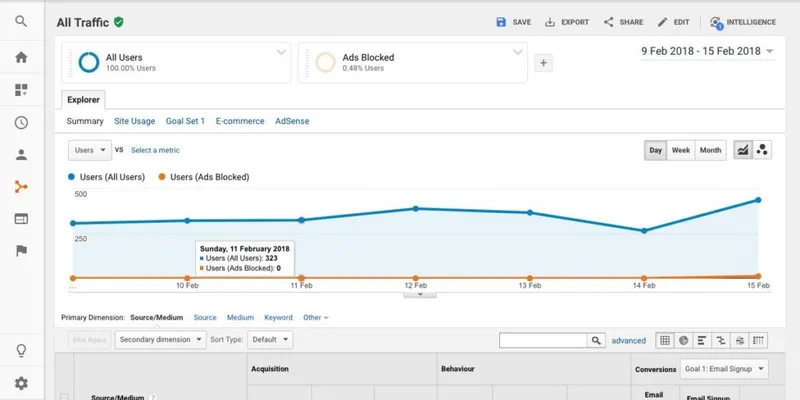Click the table search magnifier button
This screenshot has width=800, height=400.
tap(596, 340)
